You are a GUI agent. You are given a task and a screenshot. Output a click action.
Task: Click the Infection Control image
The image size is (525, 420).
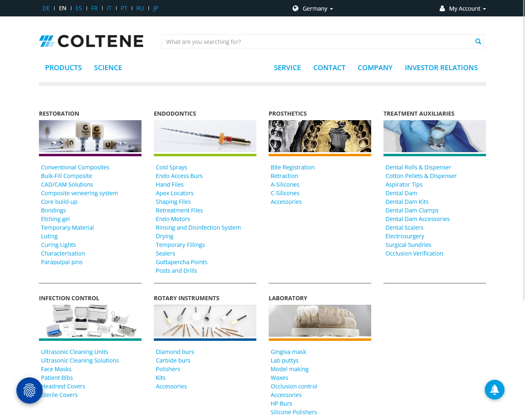pos(90,321)
